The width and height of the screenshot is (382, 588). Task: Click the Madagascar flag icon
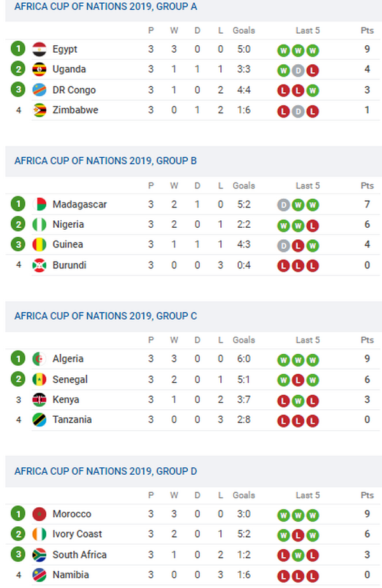[x=39, y=205]
